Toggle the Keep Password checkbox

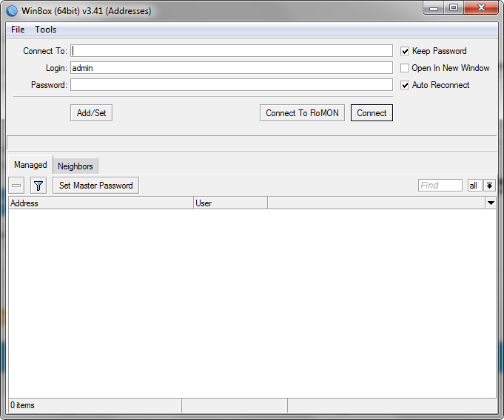[x=405, y=51]
